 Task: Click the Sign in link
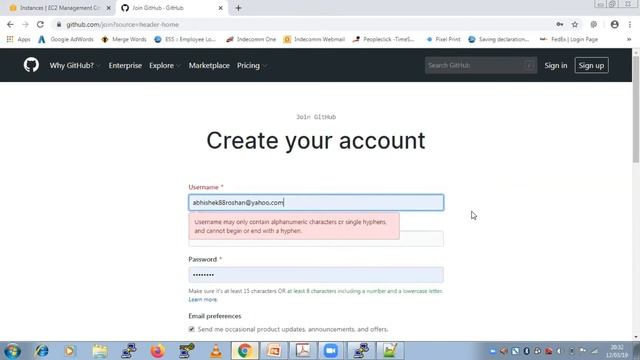(x=556, y=65)
